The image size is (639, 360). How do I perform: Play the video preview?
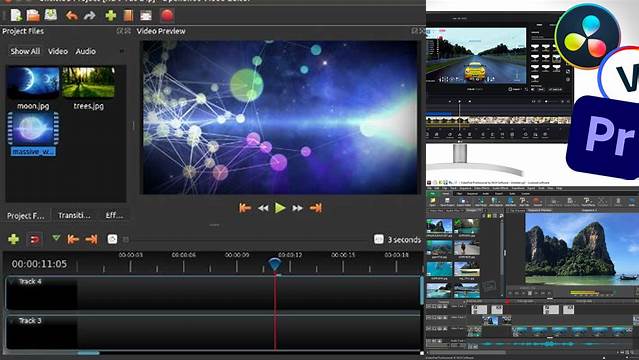pyautogui.click(x=280, y=208)
